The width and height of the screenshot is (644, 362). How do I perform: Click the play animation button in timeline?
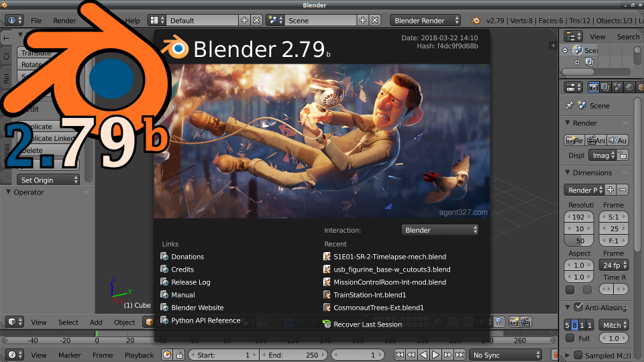435,355
